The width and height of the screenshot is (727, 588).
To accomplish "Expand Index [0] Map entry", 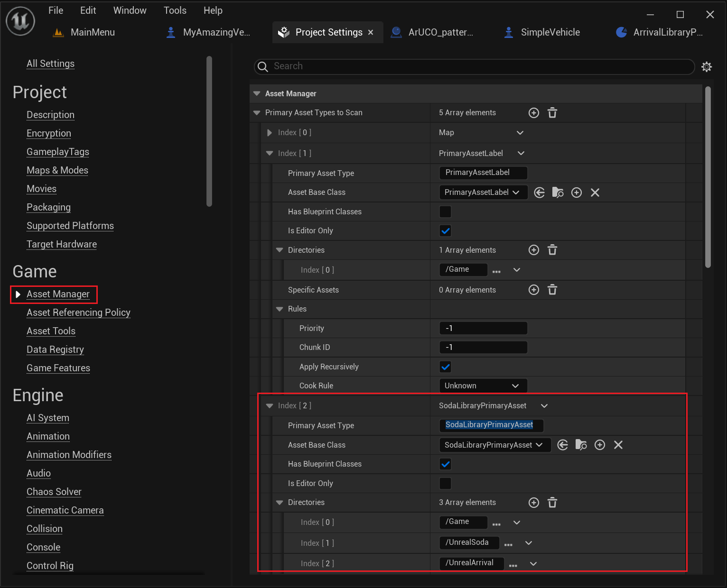I will click(270, 133).
